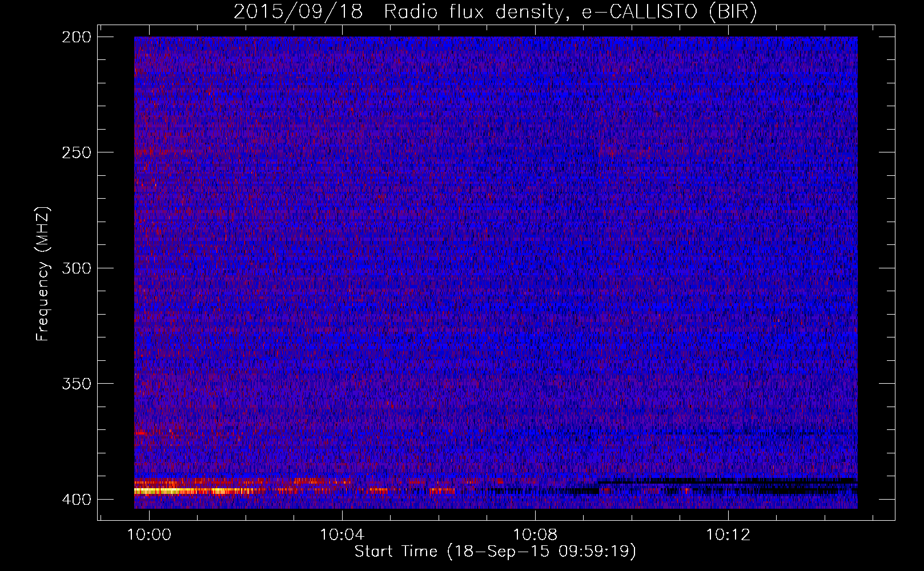Click the 200 frequency tick label
Image resolution: width=924 pixels, height=571 pixels.
pos(76,37)
